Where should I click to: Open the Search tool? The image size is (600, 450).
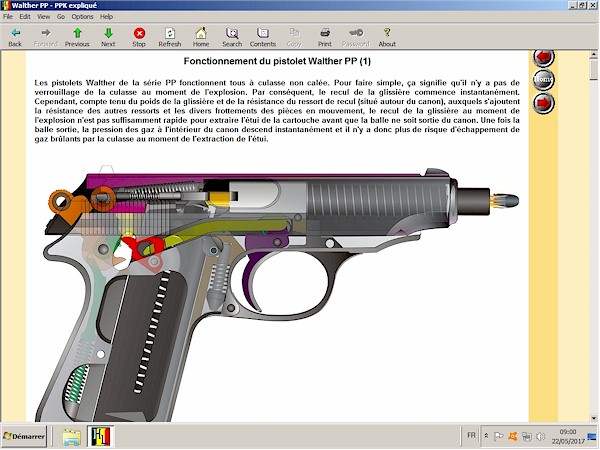232,37
